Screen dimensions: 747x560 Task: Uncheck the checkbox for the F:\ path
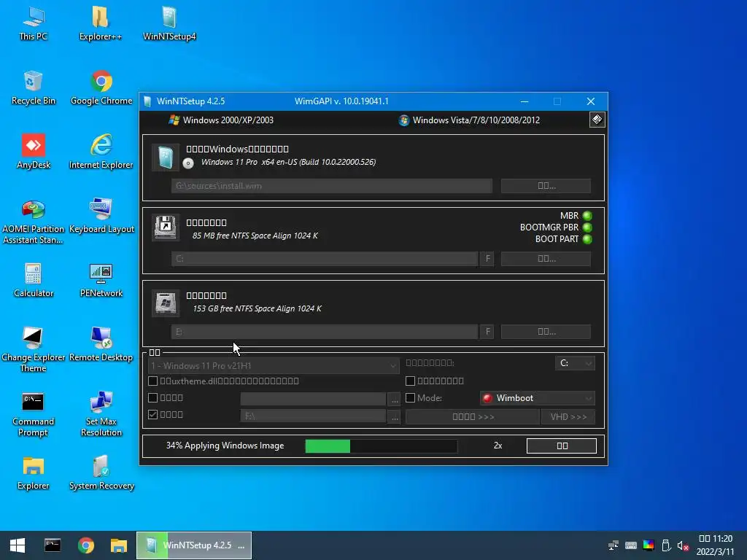coord(153,414)
